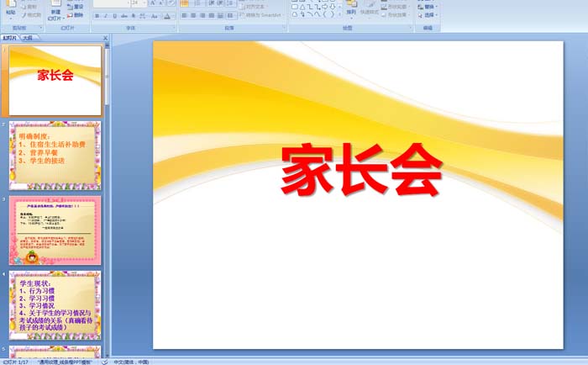This screenshot has height=365, width=588.
Task: Expand the shapes gallery
Action: 339,14
